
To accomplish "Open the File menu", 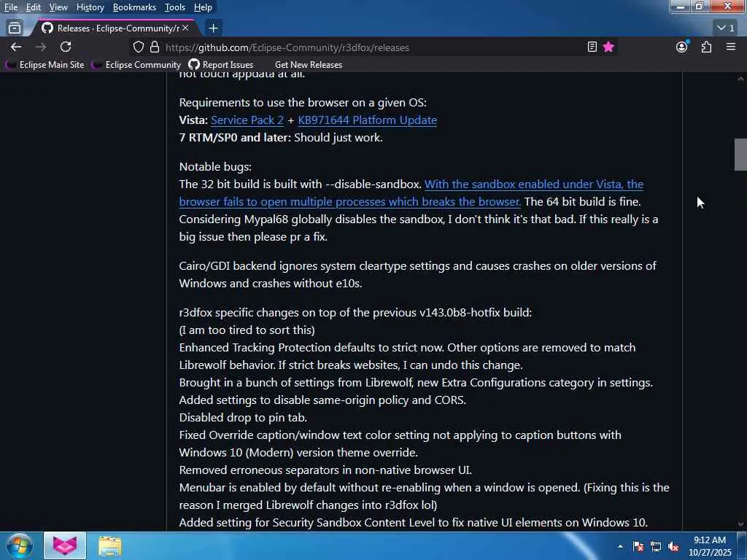I will pyautogui.click(x=10, y=7).
